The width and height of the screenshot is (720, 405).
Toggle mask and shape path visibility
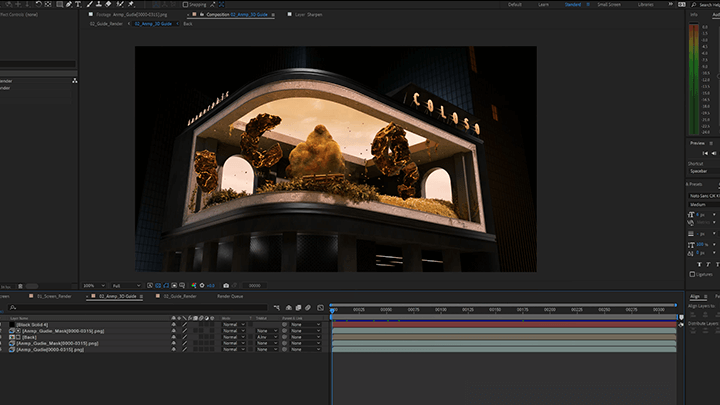coord(166,286)
